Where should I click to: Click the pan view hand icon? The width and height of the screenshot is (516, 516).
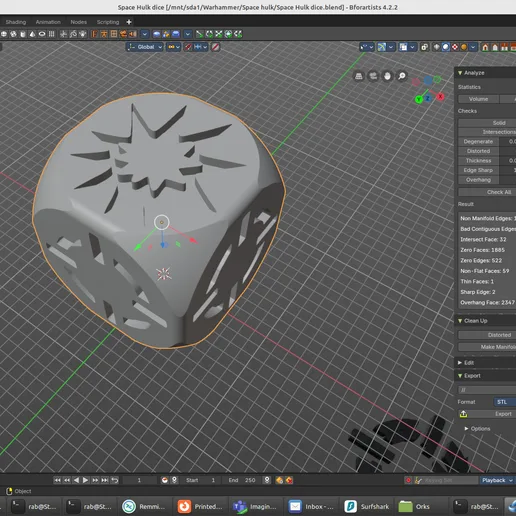(x=387, y=76)
